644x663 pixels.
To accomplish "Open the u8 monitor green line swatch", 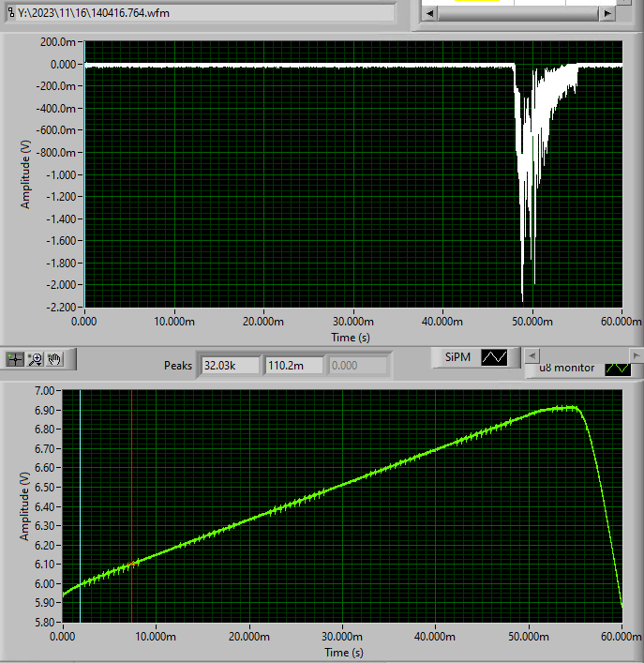I will (x=618, y=369).
